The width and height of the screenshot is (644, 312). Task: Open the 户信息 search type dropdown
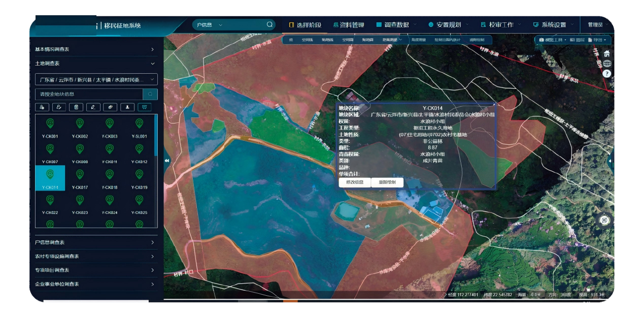[x=209, y=25]
